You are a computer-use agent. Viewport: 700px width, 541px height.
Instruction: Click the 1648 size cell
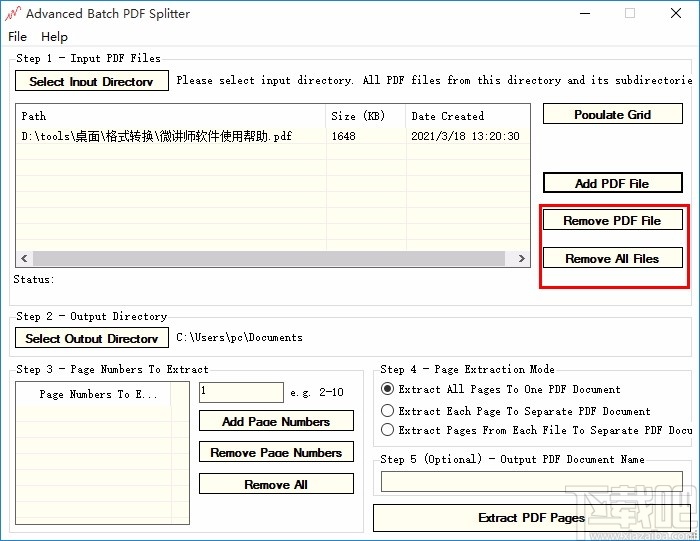point(366,136)
